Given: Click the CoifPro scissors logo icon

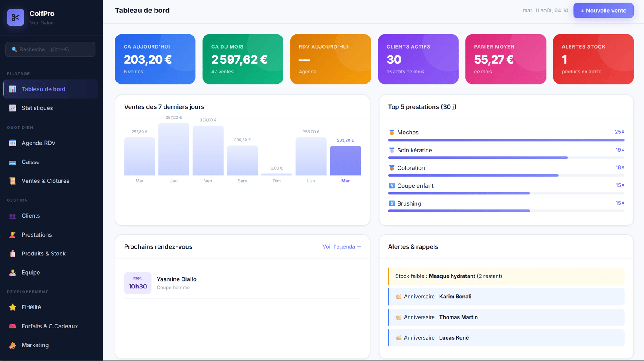Looking at the screenshot, I should tap(15, 18).
